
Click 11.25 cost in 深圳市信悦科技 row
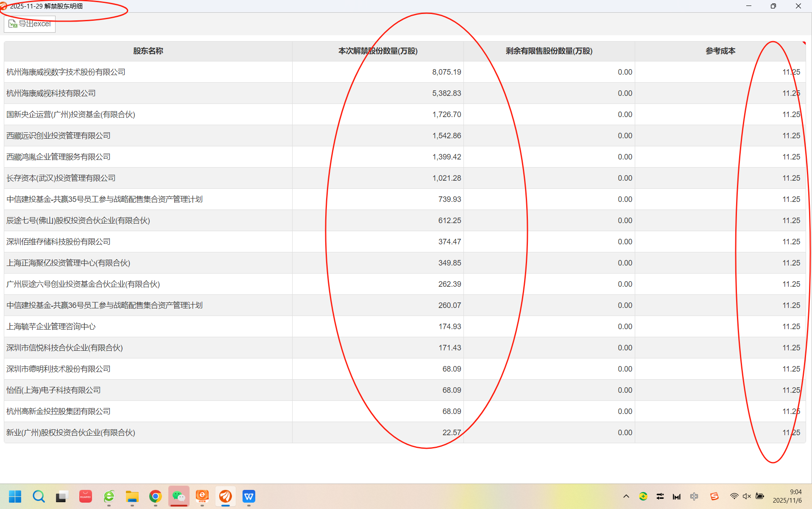[x=791, y=348]
